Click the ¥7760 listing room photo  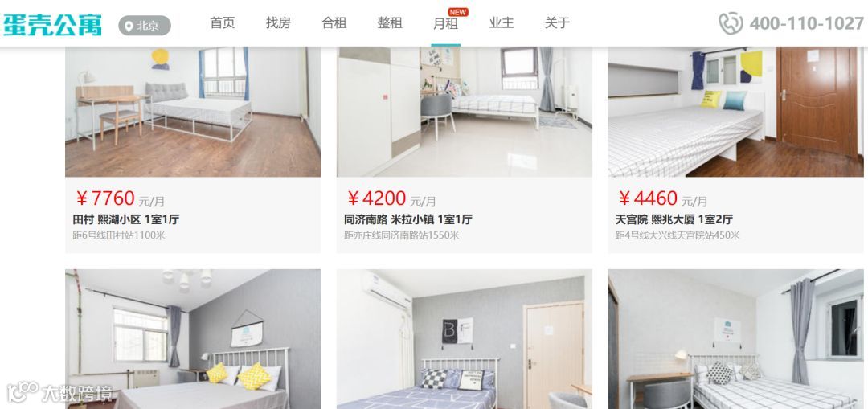point(193,112)
